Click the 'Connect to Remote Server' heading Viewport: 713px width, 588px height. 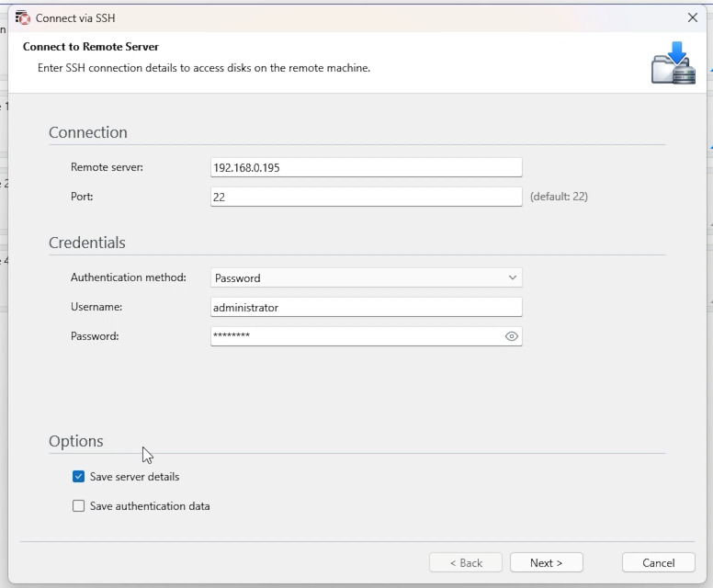tap(90, 47)
